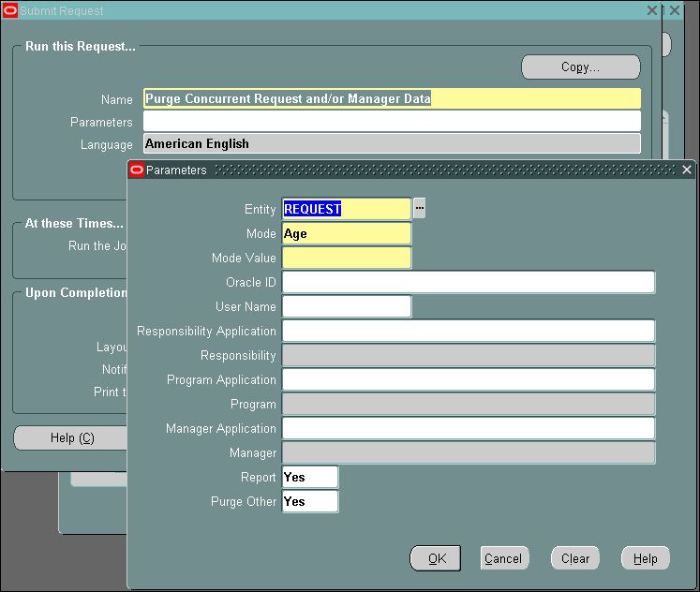
Task: Open the Entity list of values button
Action: 419,208
